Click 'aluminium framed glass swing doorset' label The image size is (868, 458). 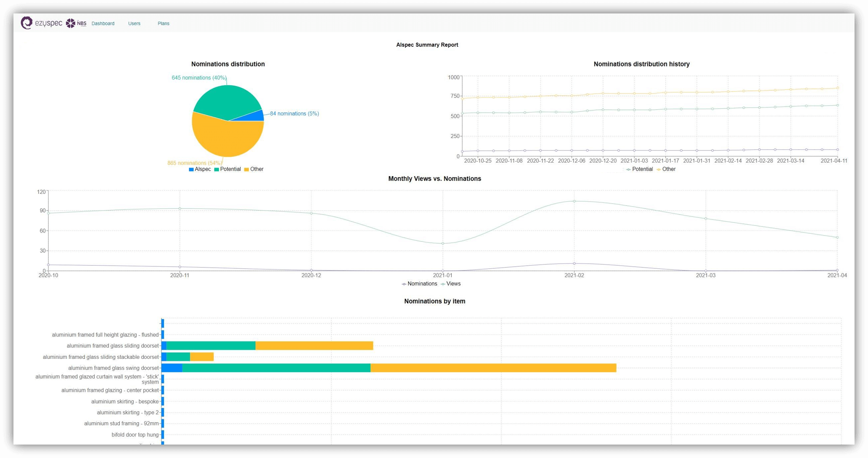[114, 368]
